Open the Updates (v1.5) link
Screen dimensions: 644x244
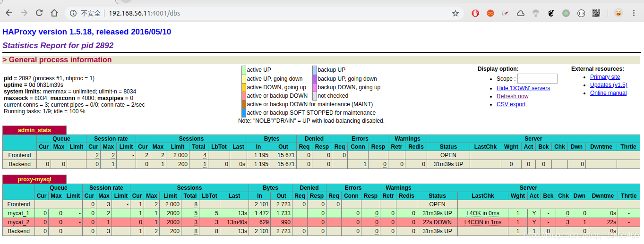click(609, 85)
